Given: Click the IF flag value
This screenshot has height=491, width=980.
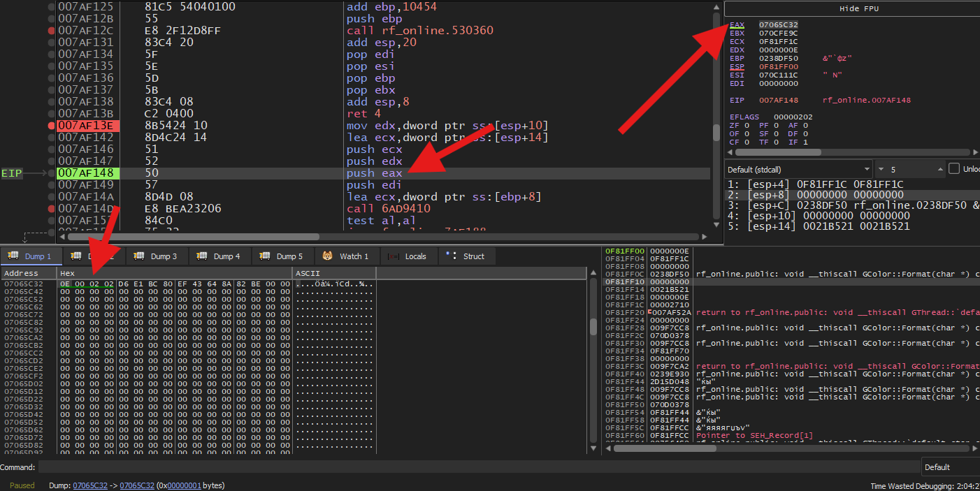Looking at the screenshot, I should (806, 142).
